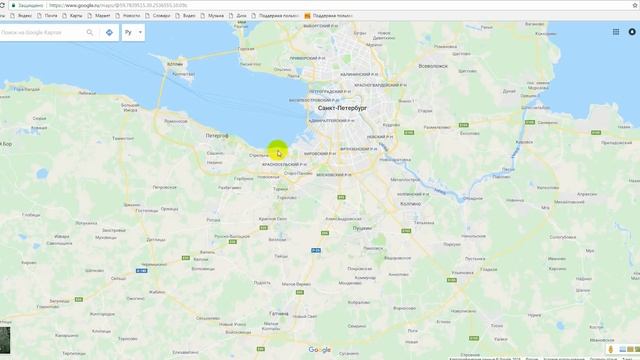Click the Русско-Высоцкое label
640x360 pixels.
coord(232,236)
